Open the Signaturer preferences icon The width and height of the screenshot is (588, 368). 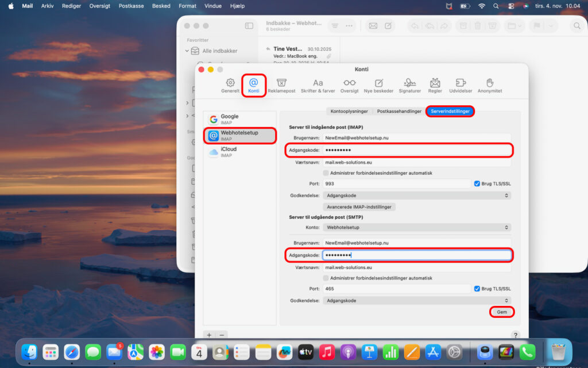409,85
